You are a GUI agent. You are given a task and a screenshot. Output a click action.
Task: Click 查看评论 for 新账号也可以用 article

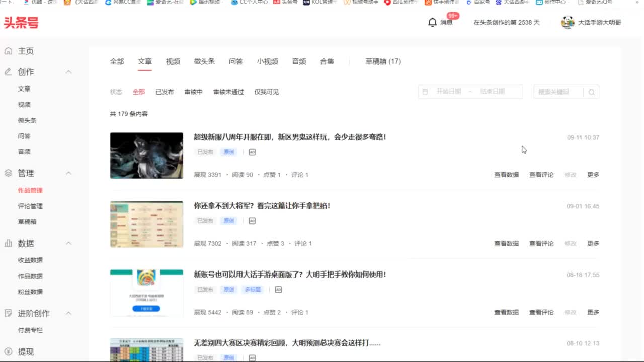click(541, 312)
